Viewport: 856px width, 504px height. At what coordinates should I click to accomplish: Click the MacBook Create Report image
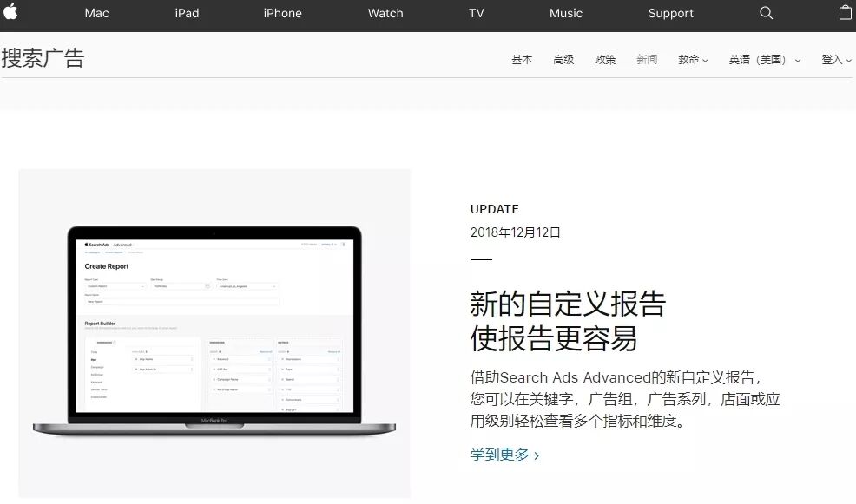click(214, 333)
